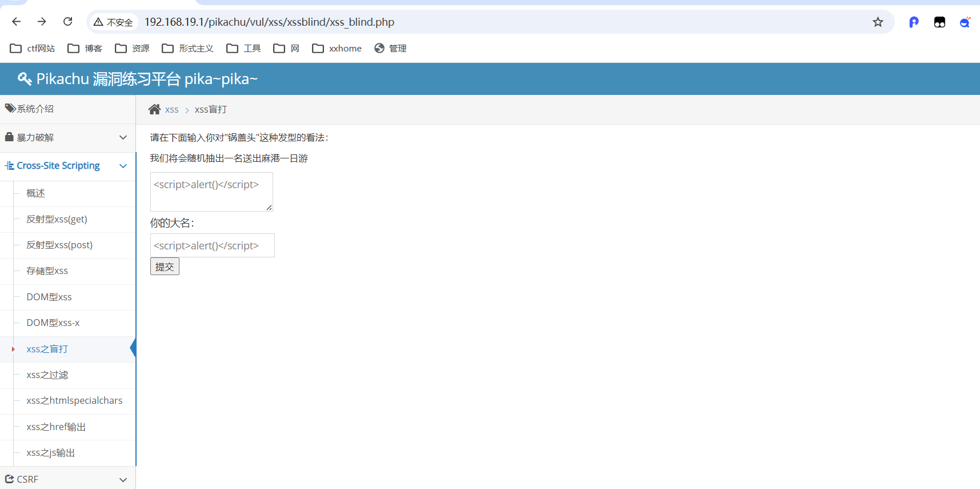The width and height of the screenshot is (980, 489).
Task: Open the xss之js输出 lesson
Action: [x=50, y=452]
